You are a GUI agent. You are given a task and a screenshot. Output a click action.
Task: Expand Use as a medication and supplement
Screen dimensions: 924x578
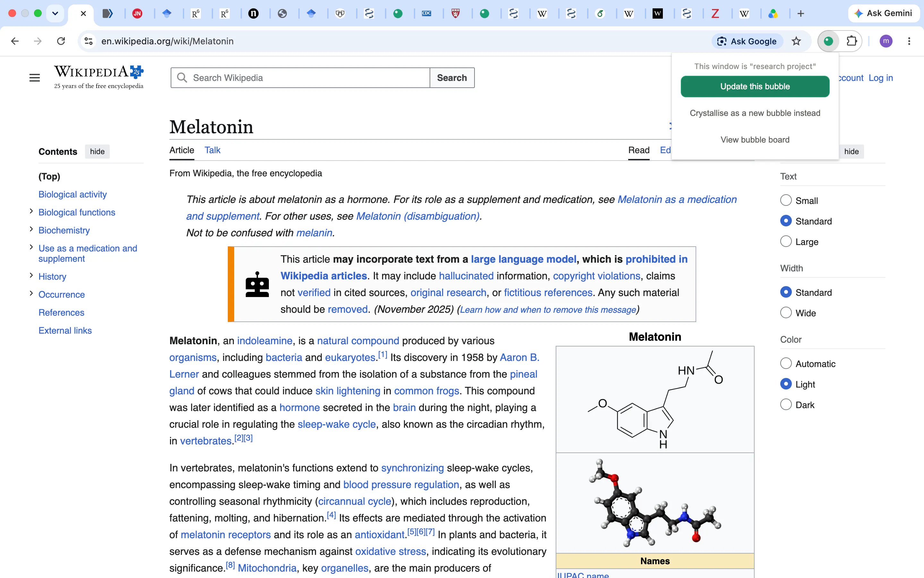(31, 247)
